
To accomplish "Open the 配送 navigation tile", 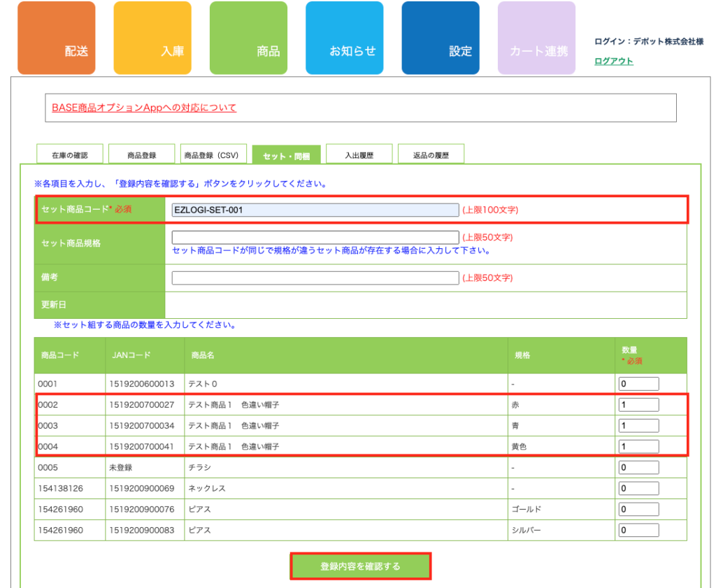I will click(56, 38).
